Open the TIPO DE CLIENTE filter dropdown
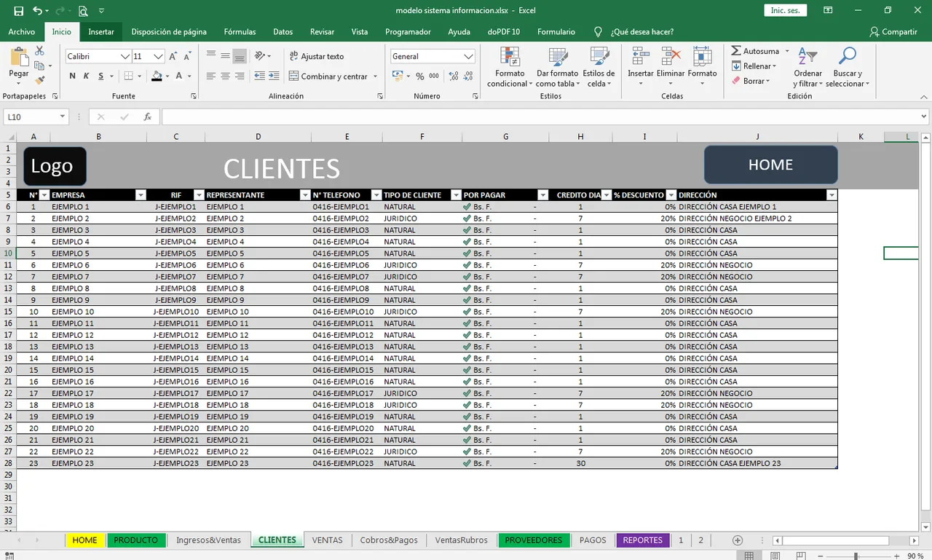This screenshot has width=932, height=560. [x=456, y=195]
